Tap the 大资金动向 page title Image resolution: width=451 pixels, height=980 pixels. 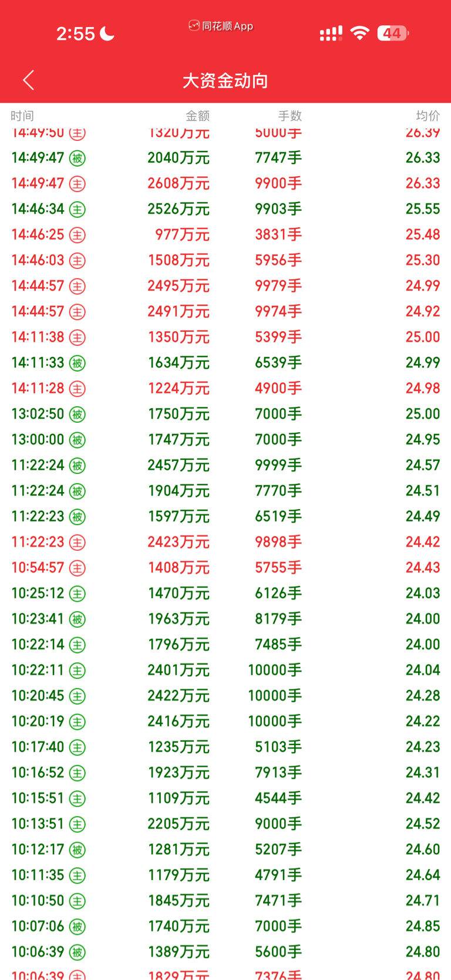tap(225, 80)
